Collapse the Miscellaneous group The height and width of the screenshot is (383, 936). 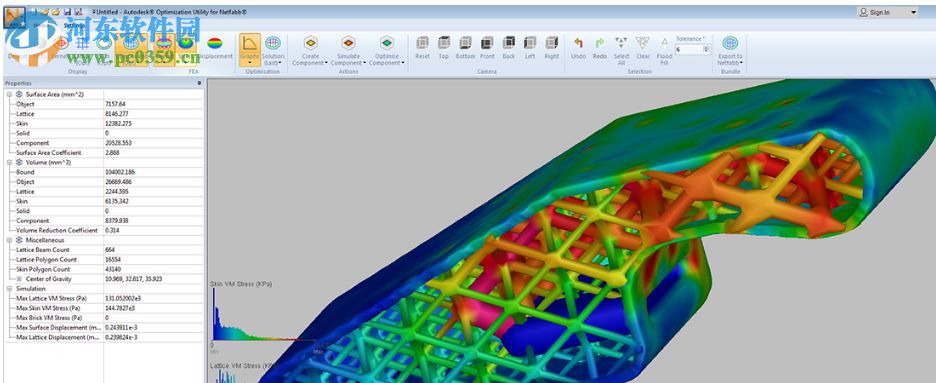point(9,240)
